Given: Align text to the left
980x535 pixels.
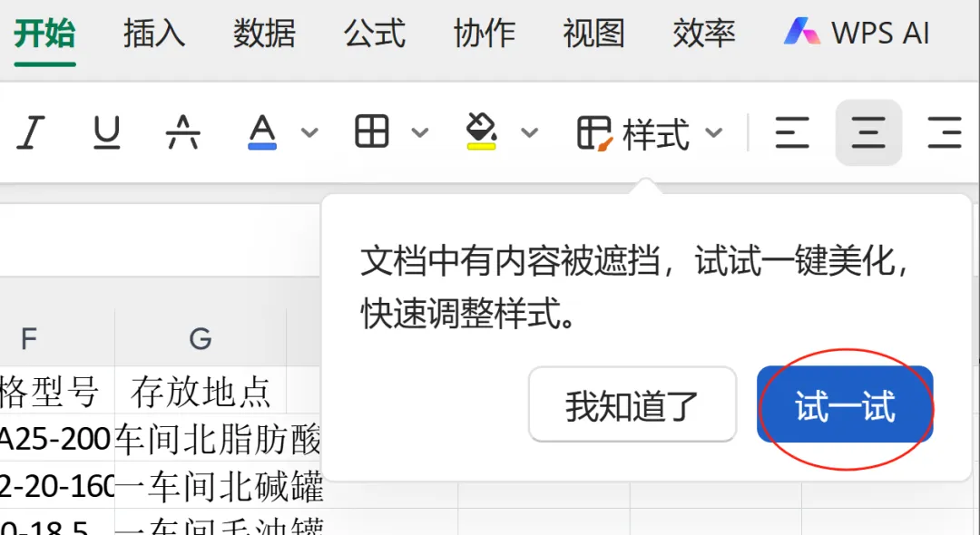Looking at the screenshot, I should pos(792,132).
